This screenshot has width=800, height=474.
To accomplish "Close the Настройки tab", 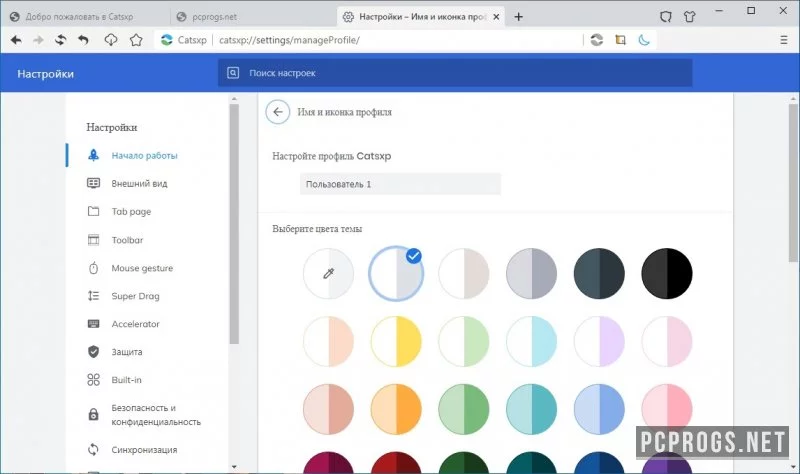I will tap(496, 17).
